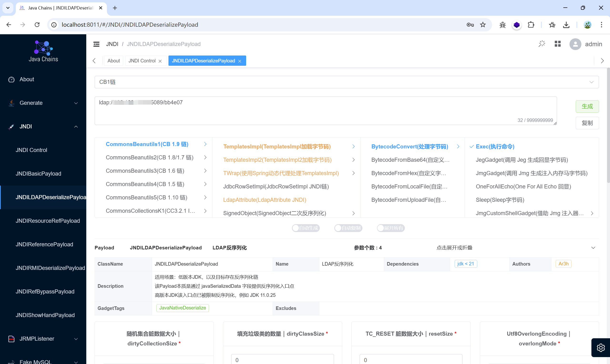Open browser extensions puzzle icon
610x364 pixels.
click(x=531, y=25)
